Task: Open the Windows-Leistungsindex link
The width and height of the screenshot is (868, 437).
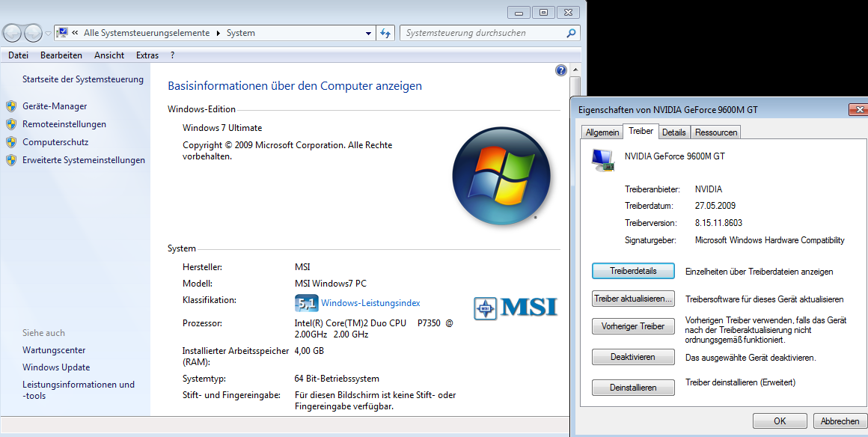Action: pyautogui.click(x=370, y=304)
